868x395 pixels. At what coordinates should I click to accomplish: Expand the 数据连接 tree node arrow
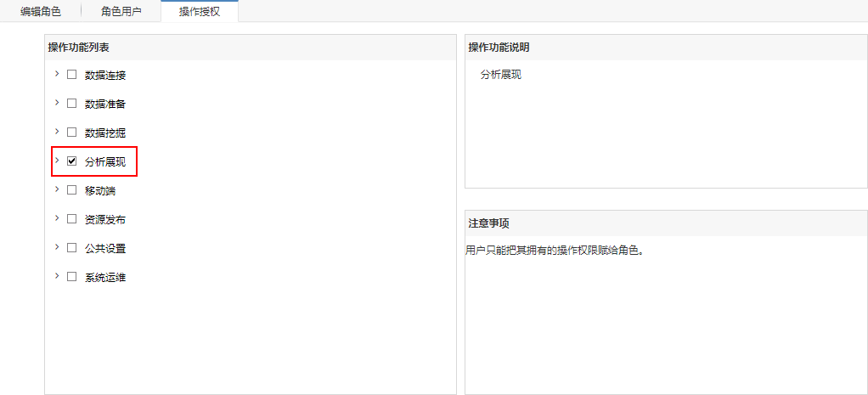click(x=56, y=74)
